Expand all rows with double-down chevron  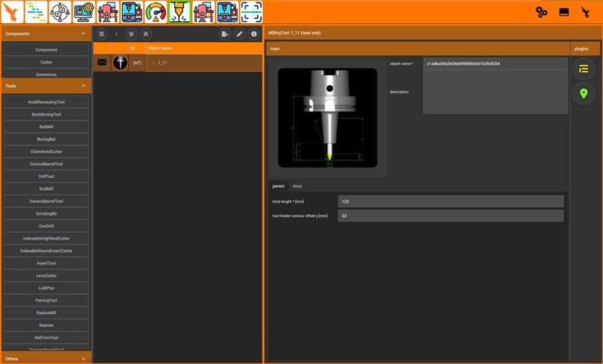point(131,34)
